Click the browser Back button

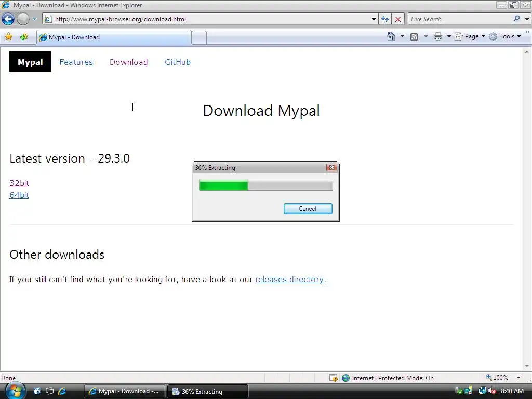pyautogui.click(x=8, y=19)
